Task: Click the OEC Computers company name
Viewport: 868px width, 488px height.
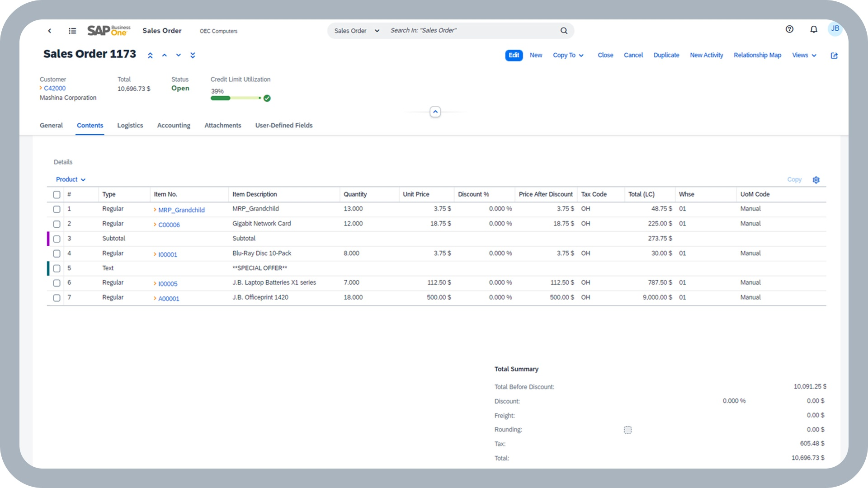Action: click(218, 31)
